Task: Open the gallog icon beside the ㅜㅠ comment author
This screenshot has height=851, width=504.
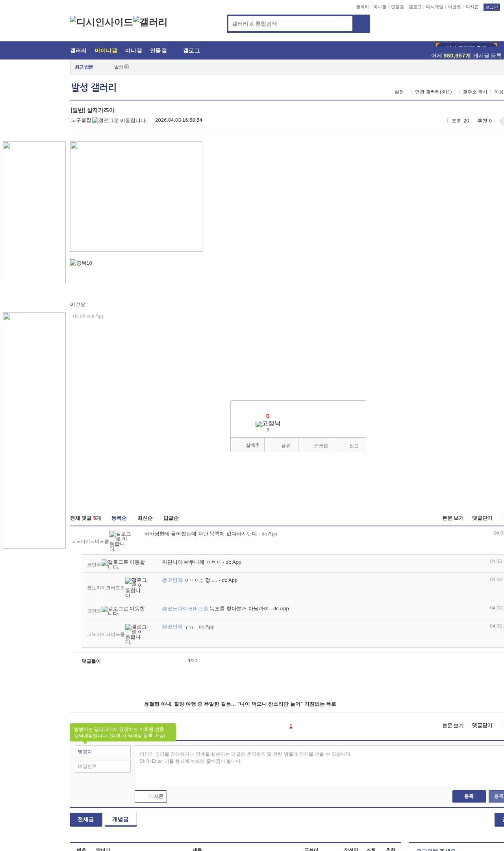Action: (x=136, y=634)
